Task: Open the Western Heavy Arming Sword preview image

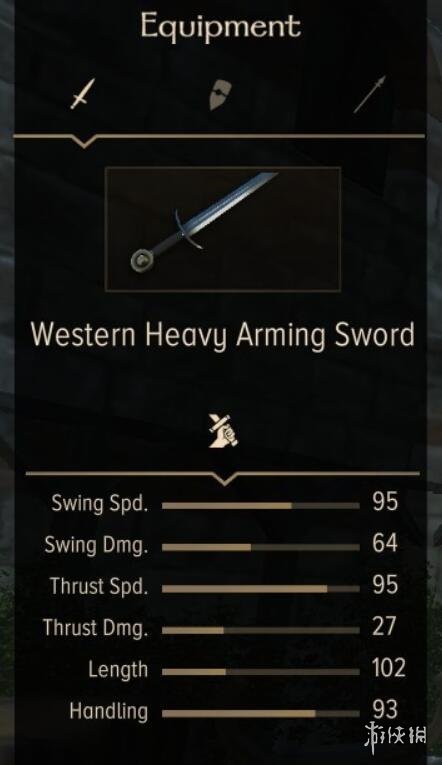Action: 223,229
